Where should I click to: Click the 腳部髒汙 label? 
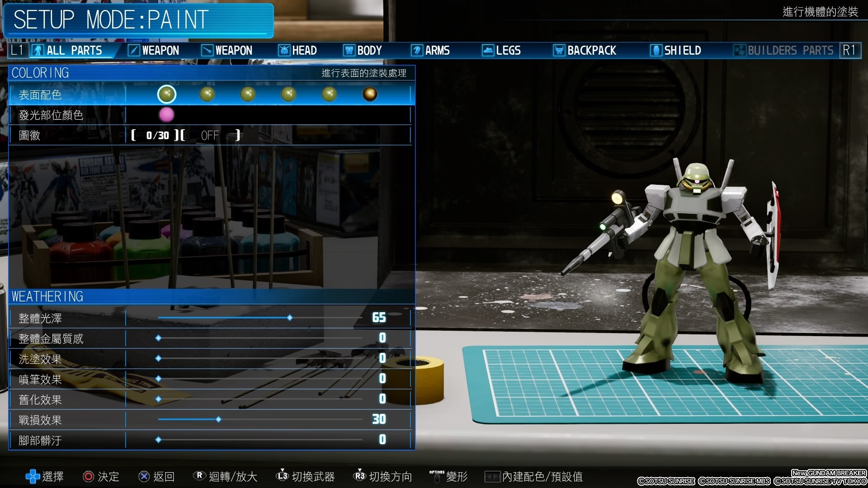tap(40, 440)
